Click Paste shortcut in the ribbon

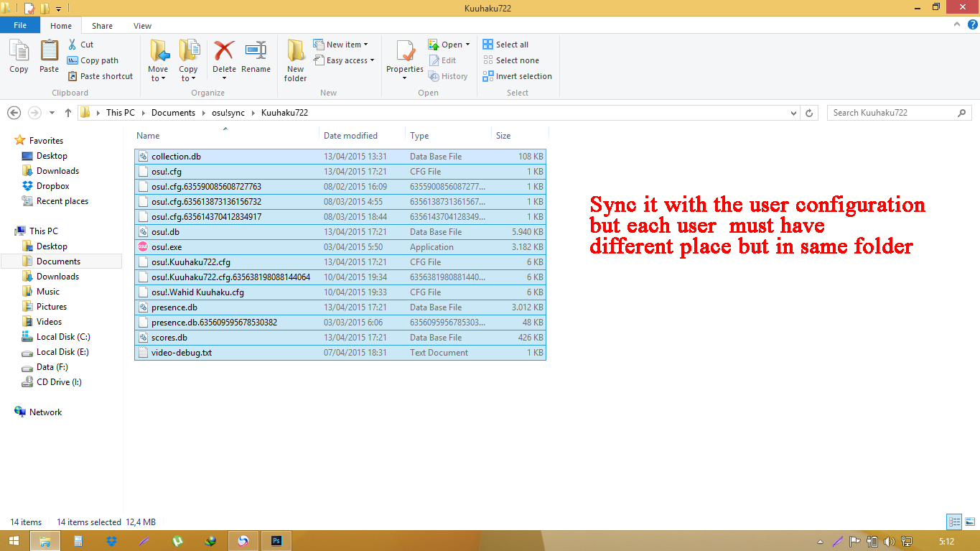[x=100, y=76]
